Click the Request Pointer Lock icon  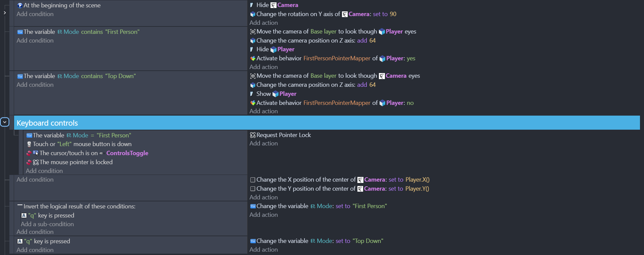click(x=253, y=135)
